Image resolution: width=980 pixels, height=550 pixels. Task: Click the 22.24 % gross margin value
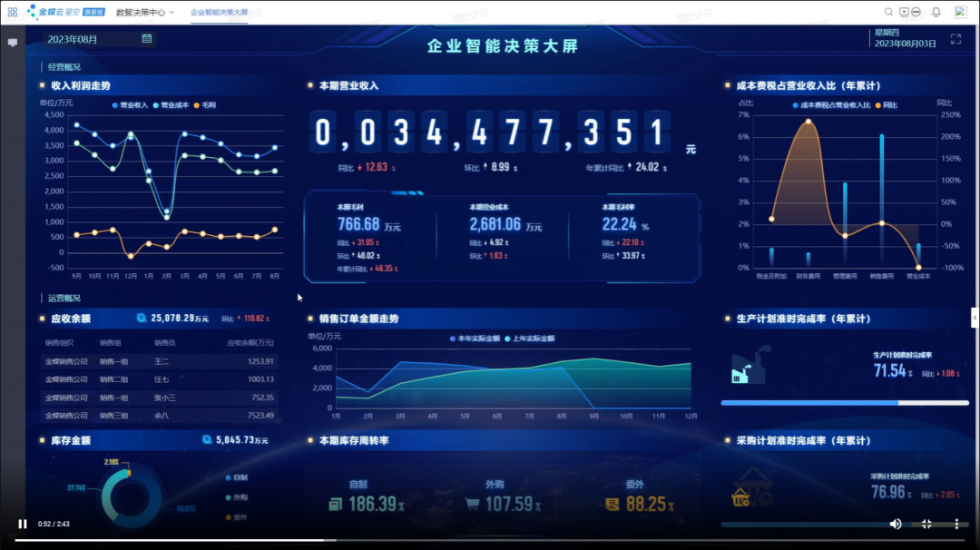pos(625,224)
